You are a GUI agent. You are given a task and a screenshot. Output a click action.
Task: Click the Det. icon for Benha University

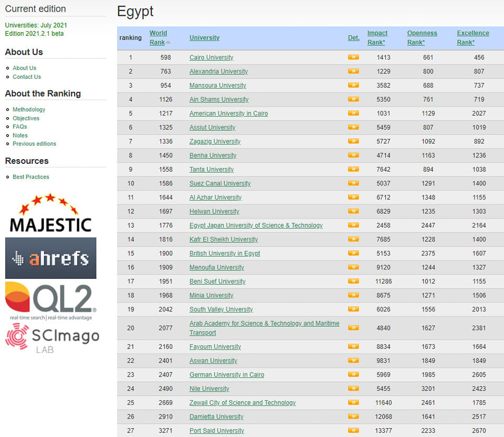tap(353, 155)
